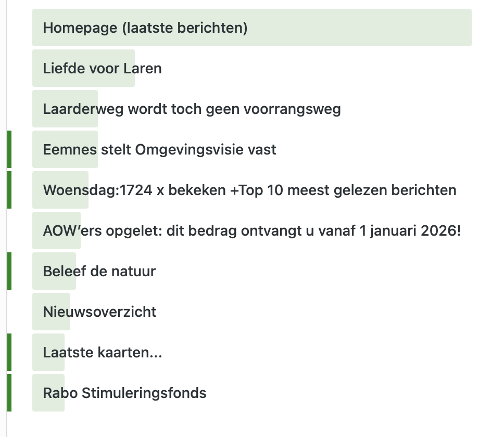Click green marker next to Beleef de natuur
The image size is (504, 437).
click(9, 271)
